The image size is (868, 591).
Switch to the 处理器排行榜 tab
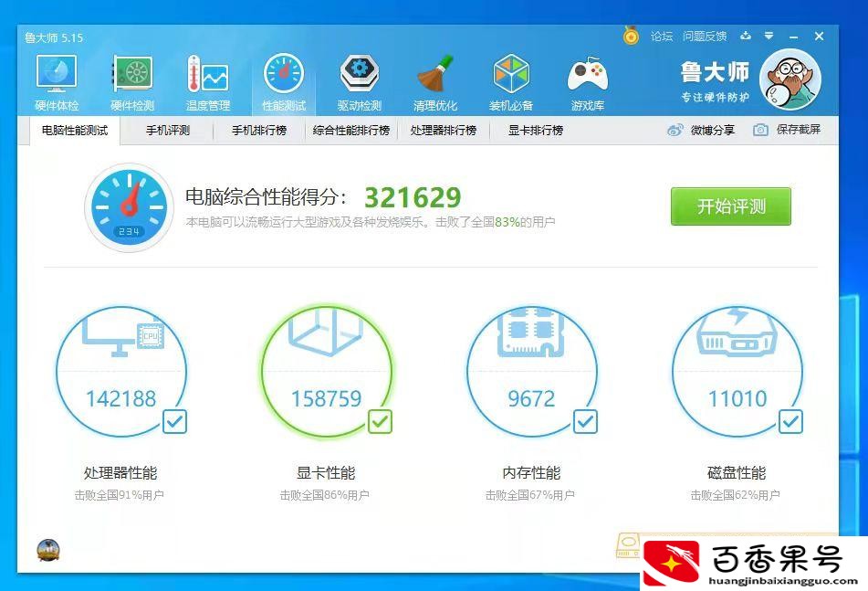tap(444, 131)
